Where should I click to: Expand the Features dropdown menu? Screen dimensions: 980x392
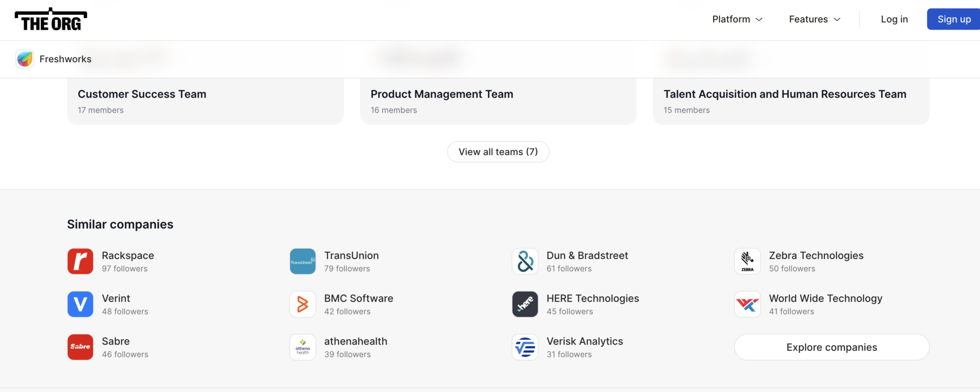click(814, 19)
